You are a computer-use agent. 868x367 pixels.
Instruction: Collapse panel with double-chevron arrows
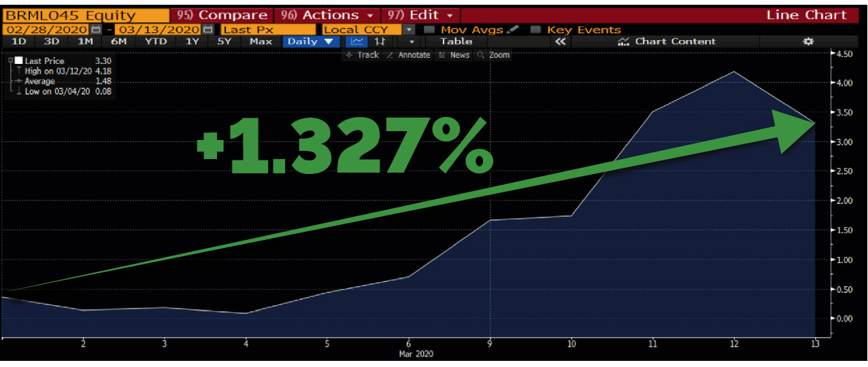[x=561, y=41]
